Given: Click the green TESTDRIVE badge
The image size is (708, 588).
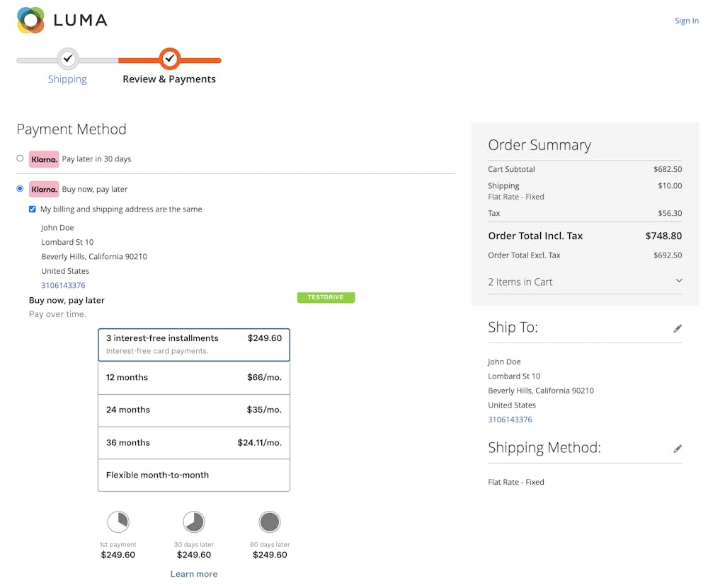Looking at the screenshot, I should point(326,297).
